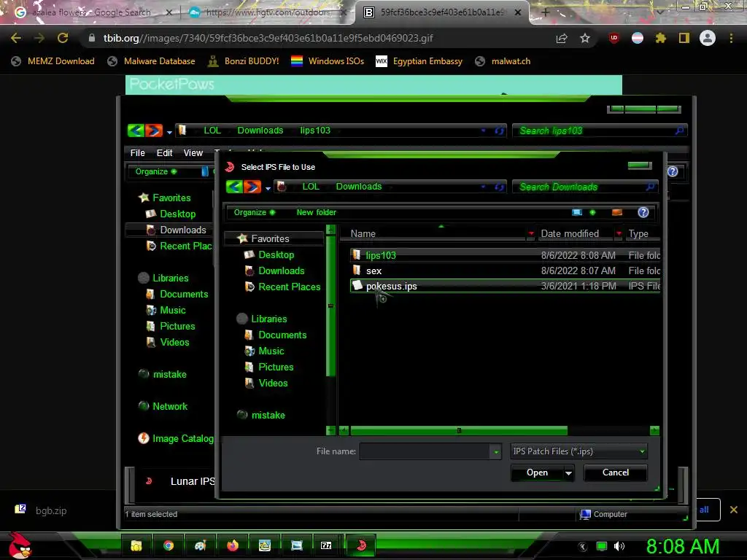Expand the Open button's arrow
Viewport: 747px width, 560px height.
pyautogui.click(x=568, y=473)
